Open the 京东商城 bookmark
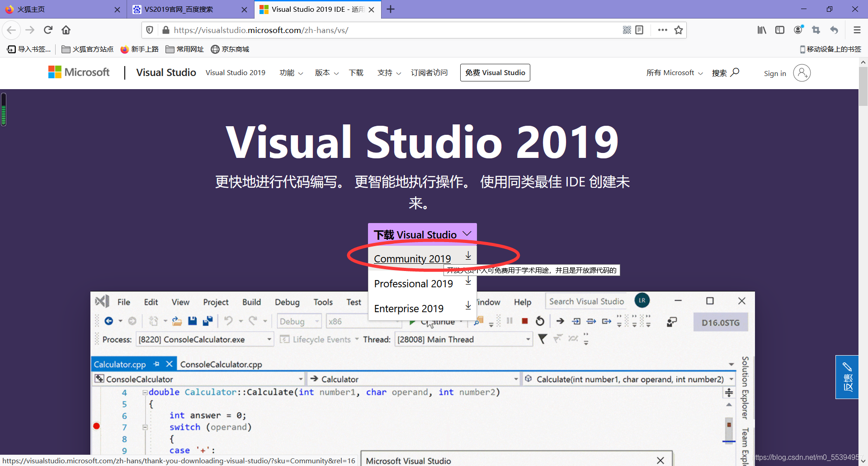Screen dimensions: 868x466 coord(230,49)
